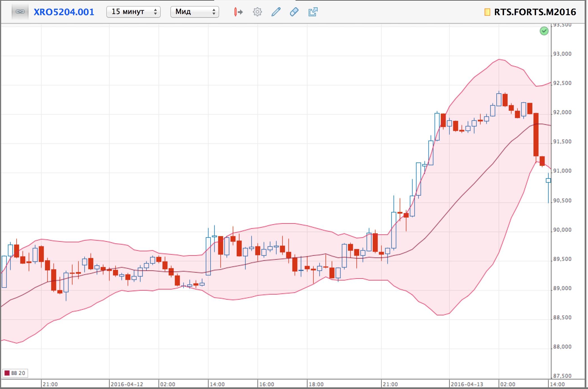588x389 pixels.
Task: Open chart settings gear icon
Action: click(x=257, y=12)
